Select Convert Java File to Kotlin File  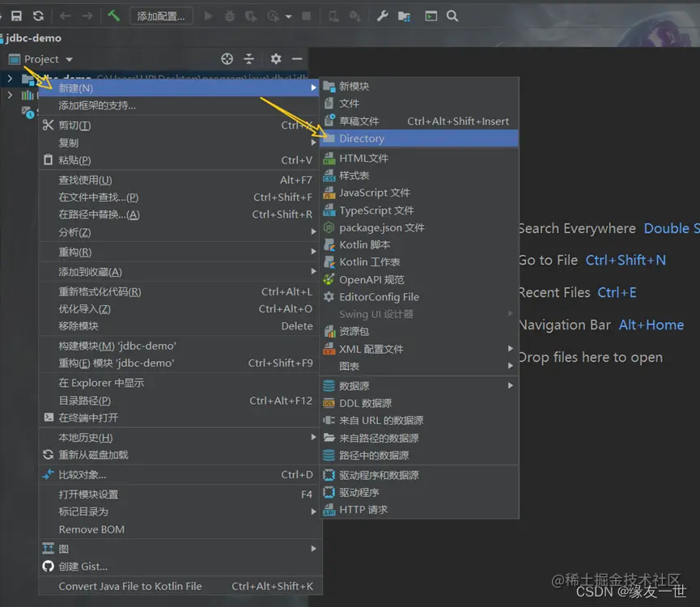coord(179,586)
